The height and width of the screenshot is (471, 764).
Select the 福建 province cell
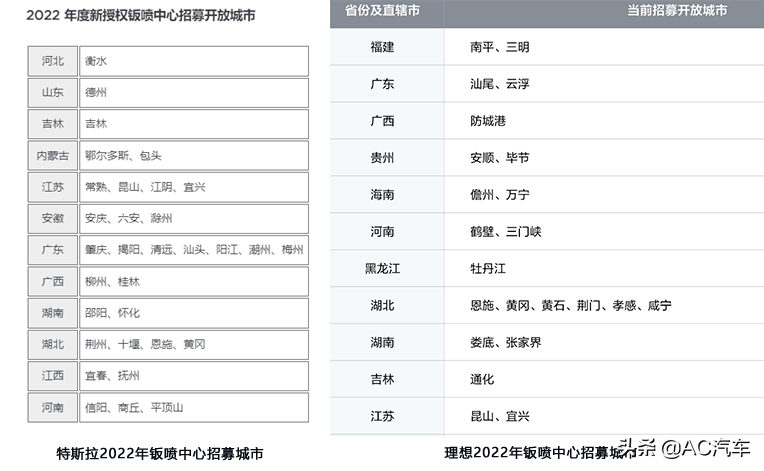click(387, 47)
